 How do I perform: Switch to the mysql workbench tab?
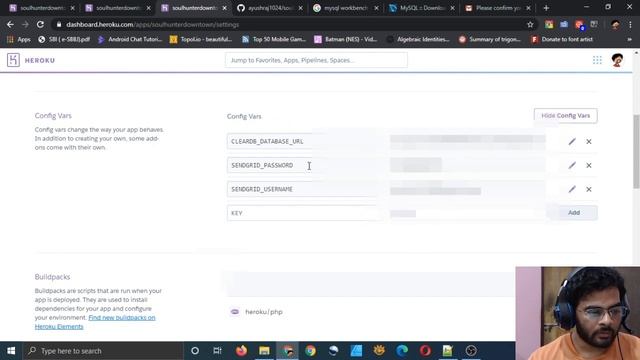tap(346, 8)
